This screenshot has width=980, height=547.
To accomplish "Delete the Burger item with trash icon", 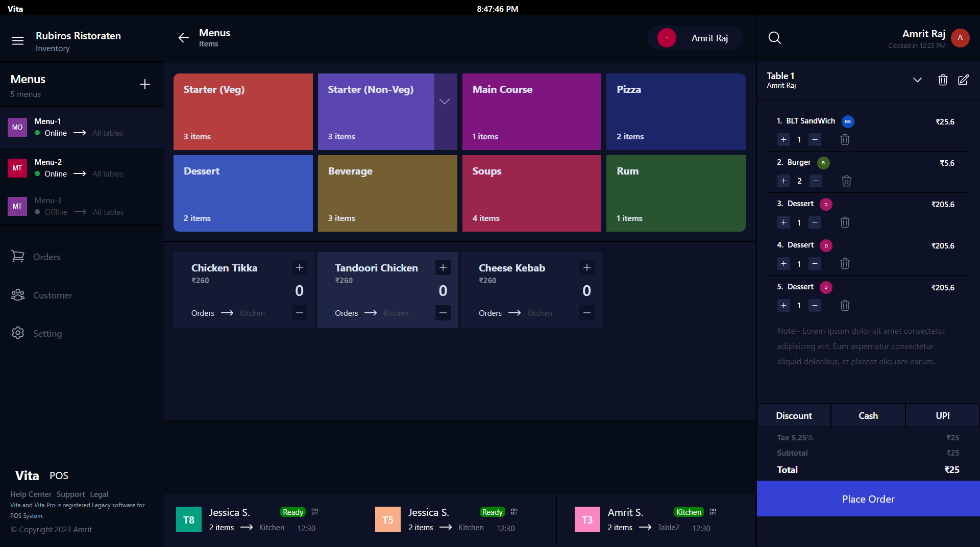I will tap(846, 181).
